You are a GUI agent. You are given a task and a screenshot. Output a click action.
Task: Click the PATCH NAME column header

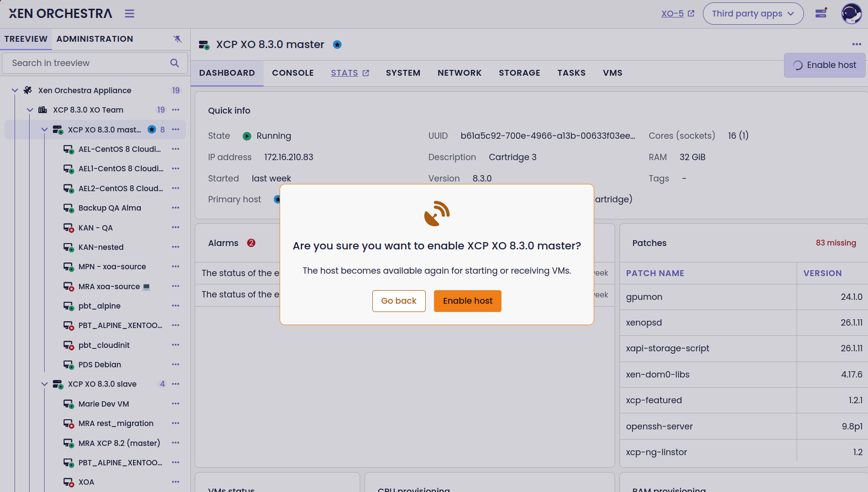point(655,273)
